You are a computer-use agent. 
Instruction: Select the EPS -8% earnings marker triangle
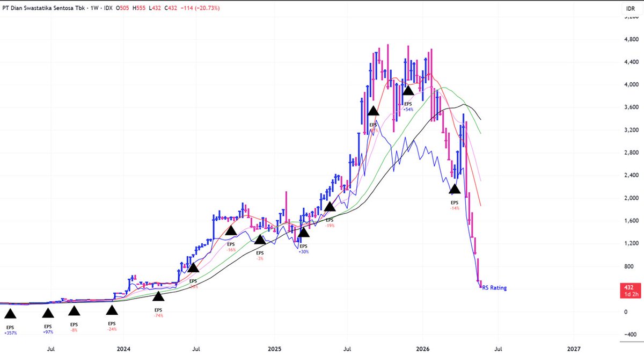point(74,311)
